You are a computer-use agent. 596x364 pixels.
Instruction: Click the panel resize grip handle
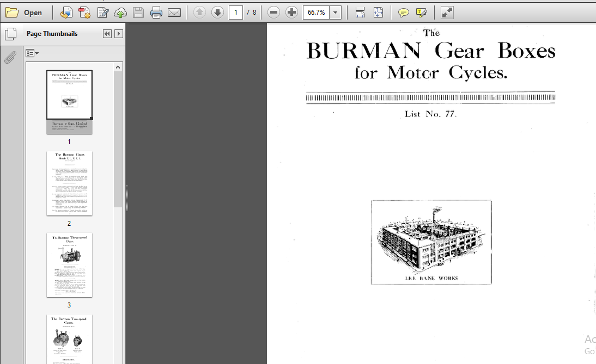[x=127, y=198]
